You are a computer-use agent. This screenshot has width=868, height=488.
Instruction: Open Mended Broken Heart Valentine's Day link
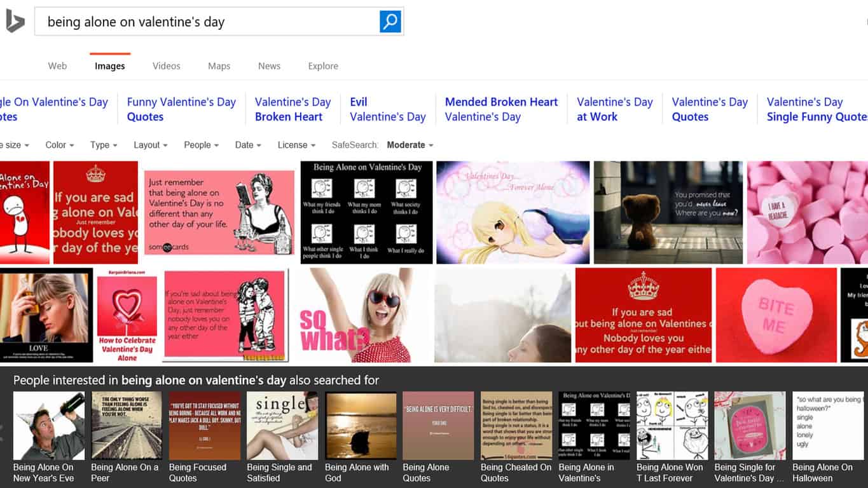pyautogui.click(x=501, y=109)
